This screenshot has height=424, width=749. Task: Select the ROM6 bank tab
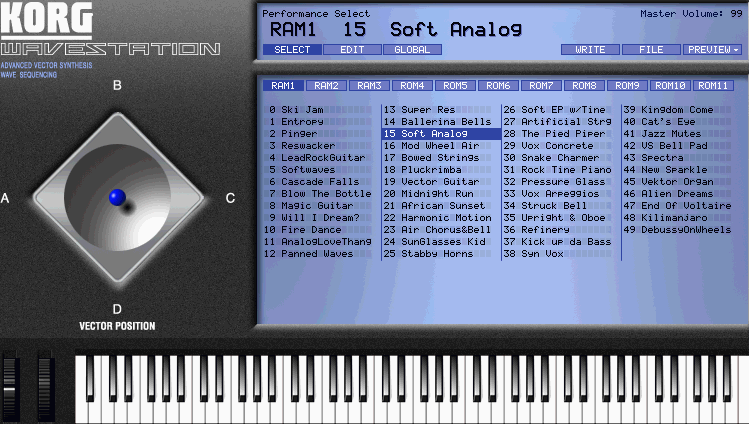click(498, 85)
